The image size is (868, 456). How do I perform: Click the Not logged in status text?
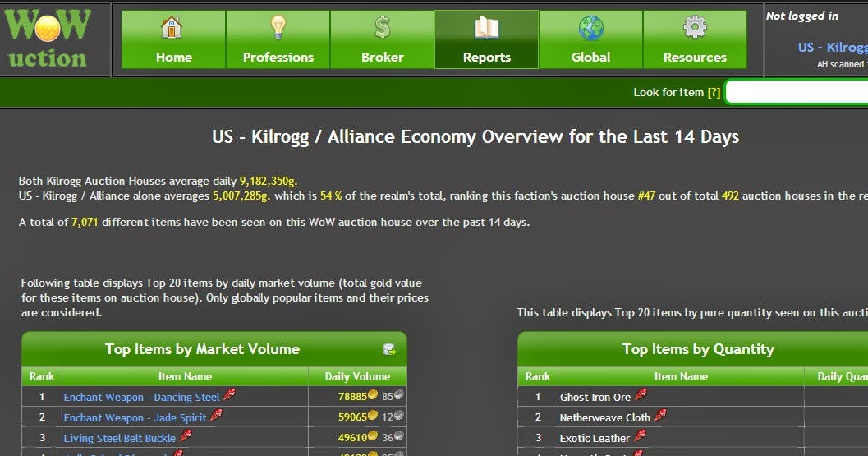point(802,16)
